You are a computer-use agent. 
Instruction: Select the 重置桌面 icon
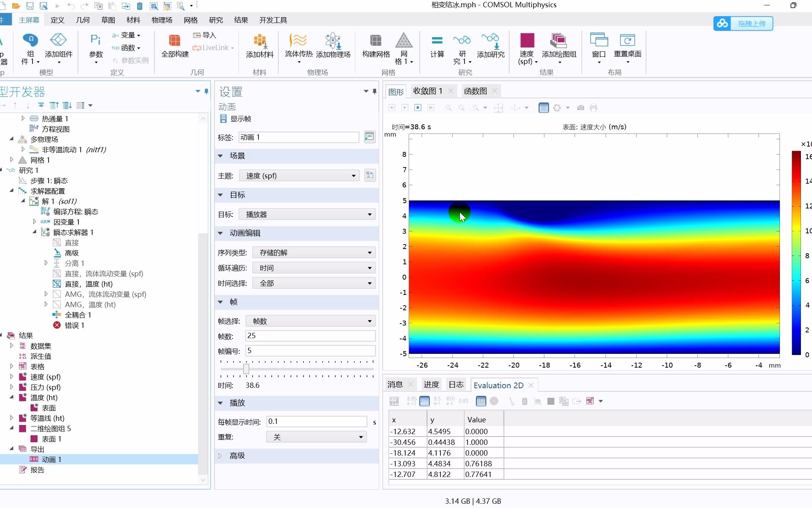tap(627, 48)
